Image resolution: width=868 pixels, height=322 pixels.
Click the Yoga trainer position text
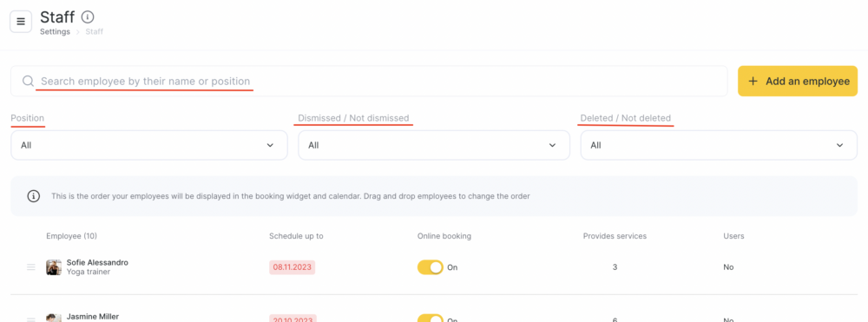tap(89, 272)
